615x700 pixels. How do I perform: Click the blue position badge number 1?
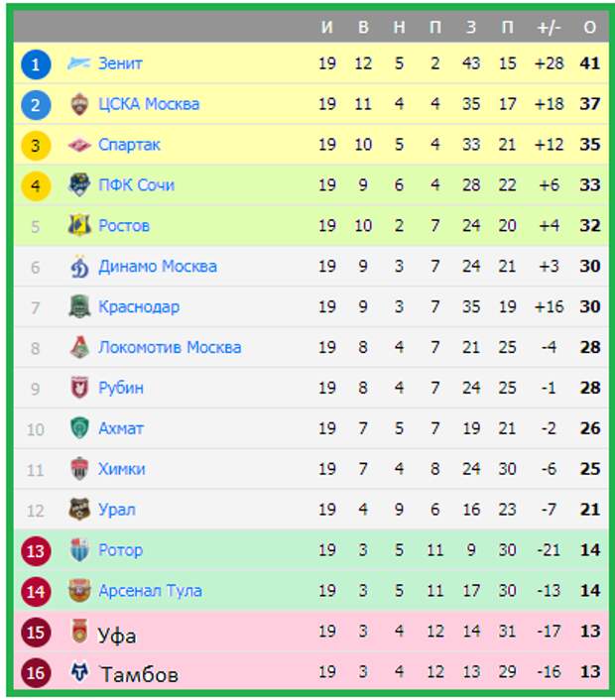(x=36, y=64)
